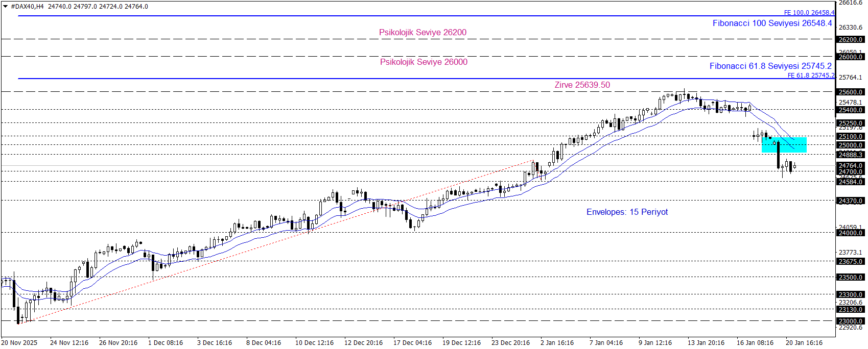
Task: Click the '26 Nov 20:16' time axis label
Action: [118, 342]
